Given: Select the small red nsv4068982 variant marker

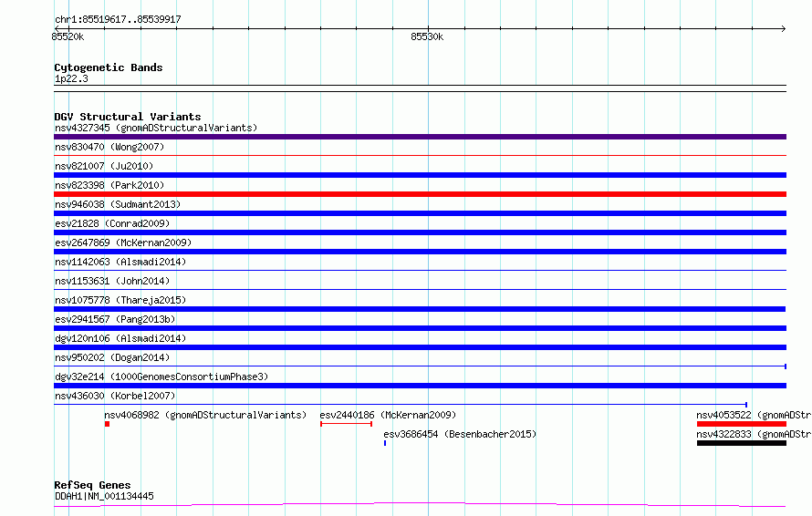Looking at the screenshot, I should 107,424.
